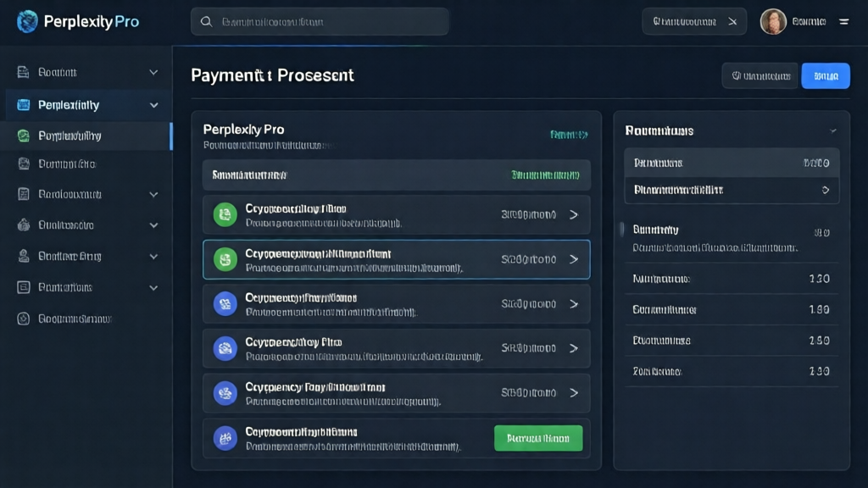Image resolution: width=868 pixels, height=488 pixels.
Task: Click the blue circular icon beside the green button row
Action: (x=225, y=438)
